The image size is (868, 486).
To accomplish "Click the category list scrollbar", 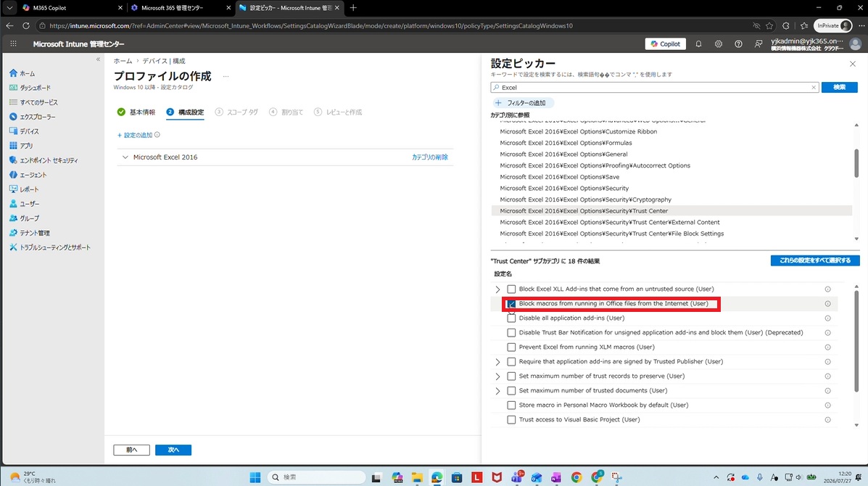I will coord(856,162).
